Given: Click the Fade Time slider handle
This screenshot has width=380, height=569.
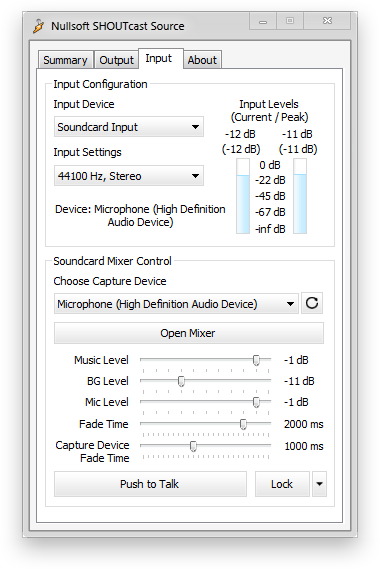Looking at the screenshot, I should coord(243,424).
